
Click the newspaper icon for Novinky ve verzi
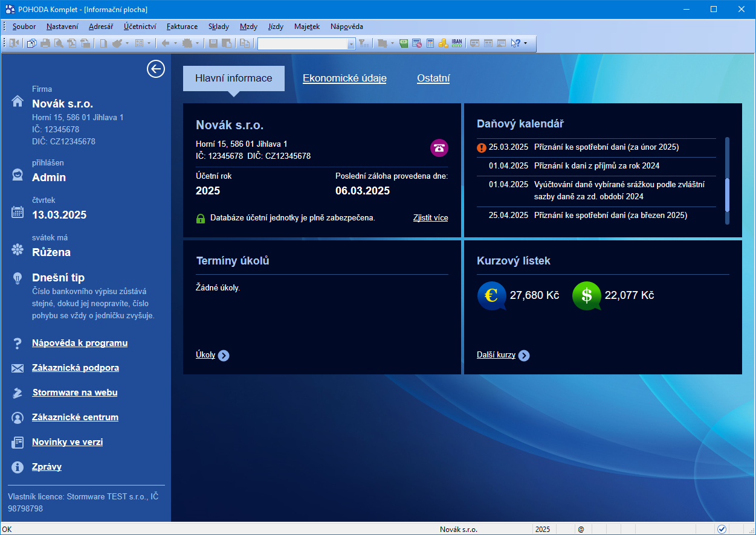click(x=18, y=443)
